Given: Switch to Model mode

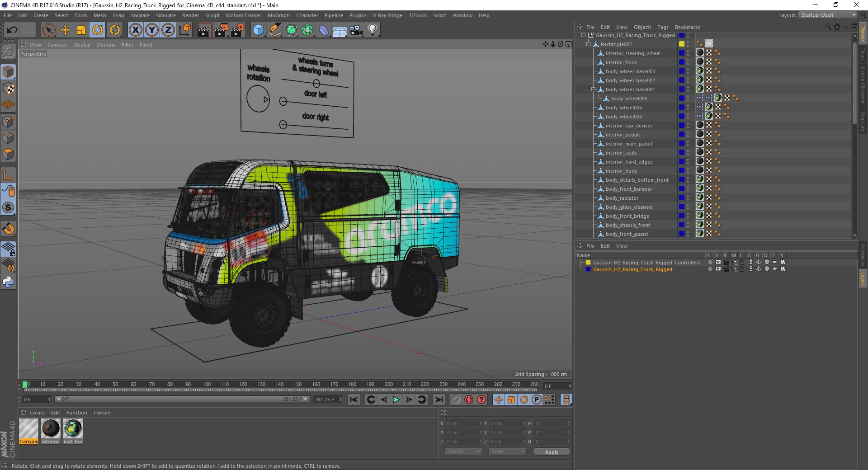Looking at the screenshot, I should pos(8,72).
